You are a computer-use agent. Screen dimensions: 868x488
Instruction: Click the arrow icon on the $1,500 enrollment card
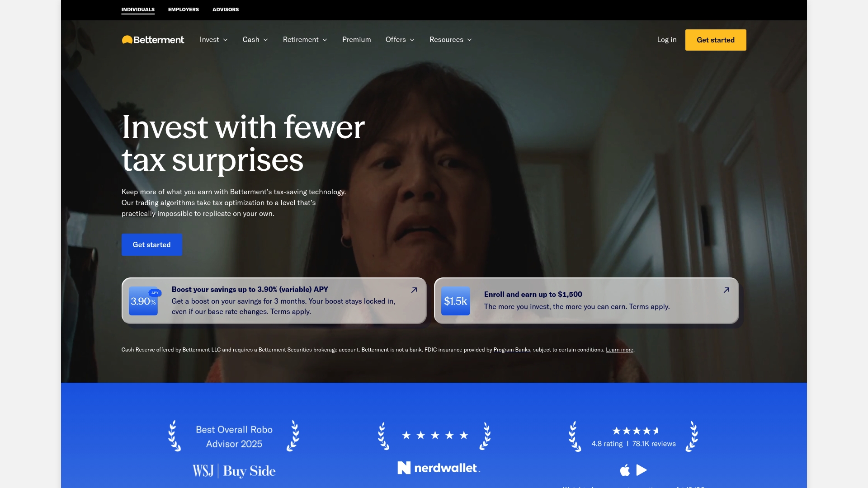point(726,290)
